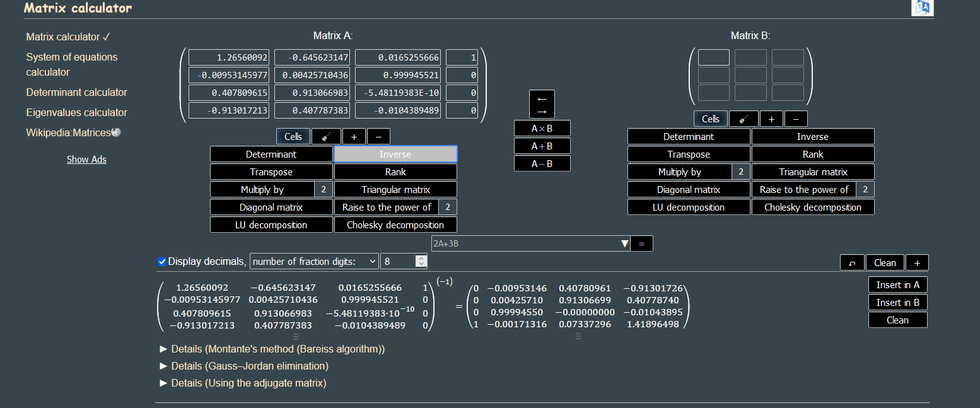The image size is (980, 408).
Task: Open the 2A+3B expression dropdown arrow
Action: (625, 243)
